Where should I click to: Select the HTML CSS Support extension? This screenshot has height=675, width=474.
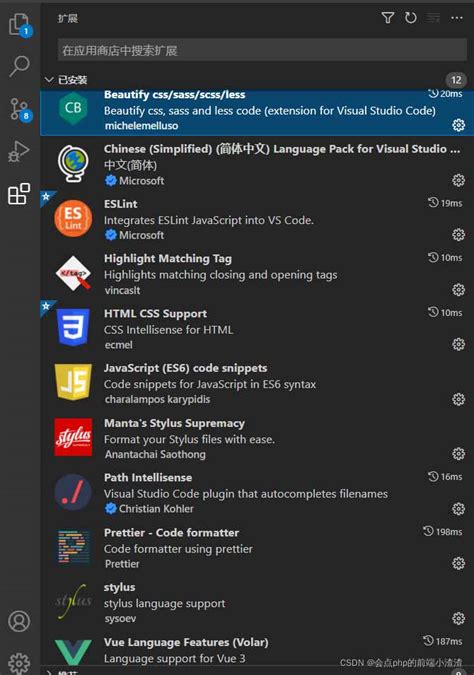coord(257,329)
